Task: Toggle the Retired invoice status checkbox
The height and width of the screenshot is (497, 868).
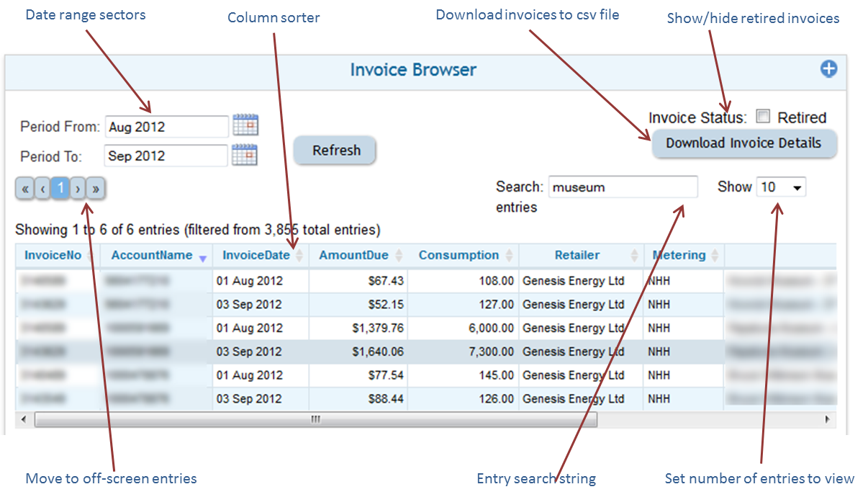Action: coord(763,117)
